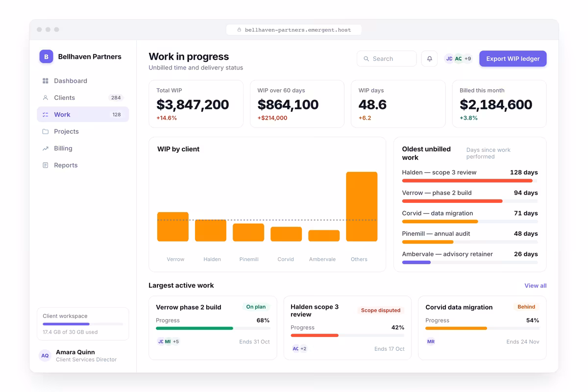Click the lock icon in address bar
This screenshot has height=392, width=588.
pos(239,30)
